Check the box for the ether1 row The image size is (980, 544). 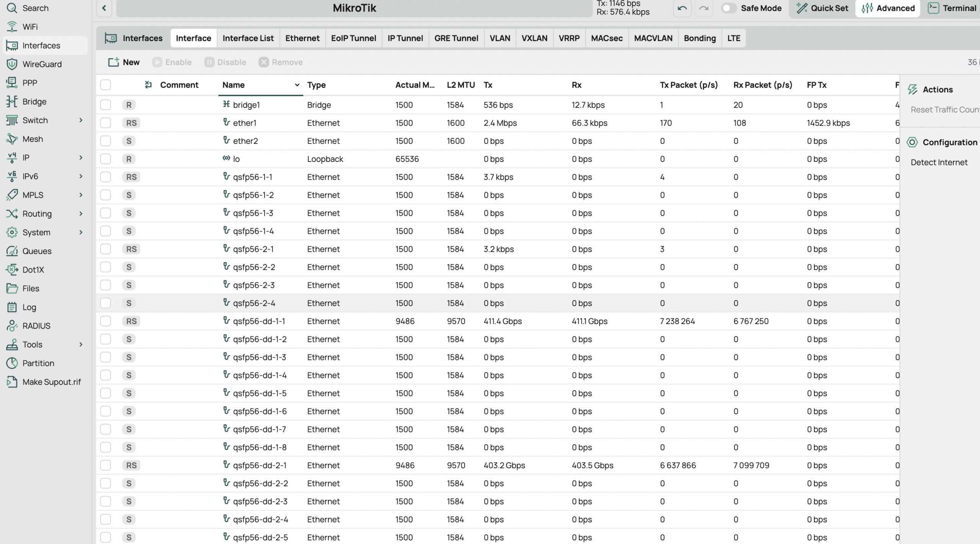[x=106, y=123]
